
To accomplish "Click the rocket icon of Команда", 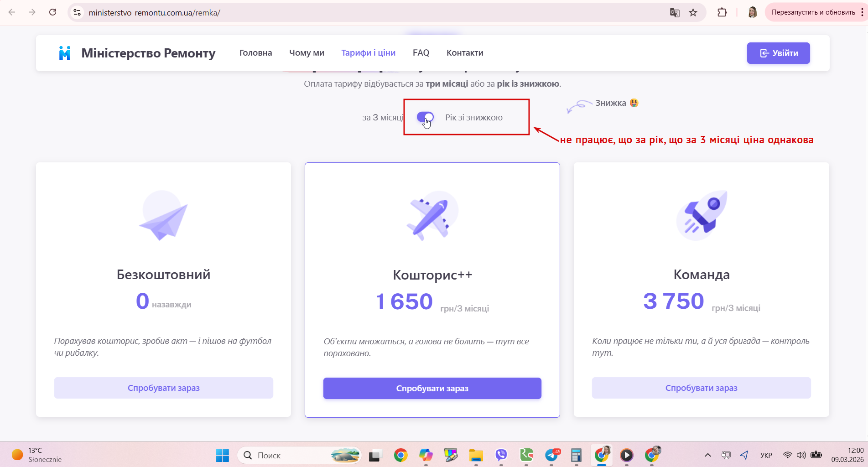I will [702, 215].
